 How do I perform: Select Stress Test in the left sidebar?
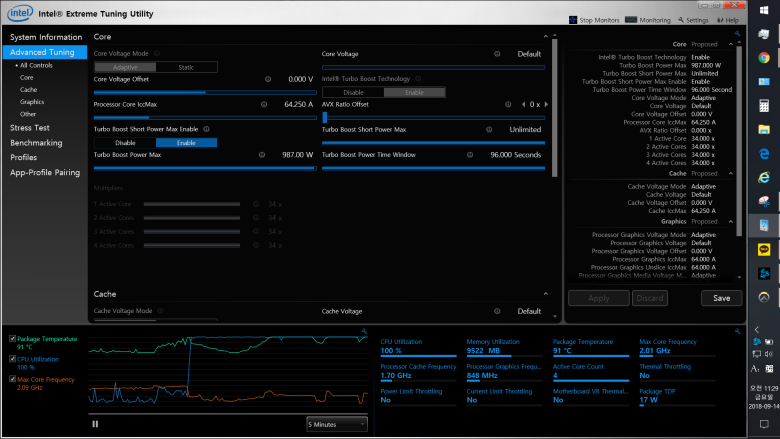(x=29, y=128)
